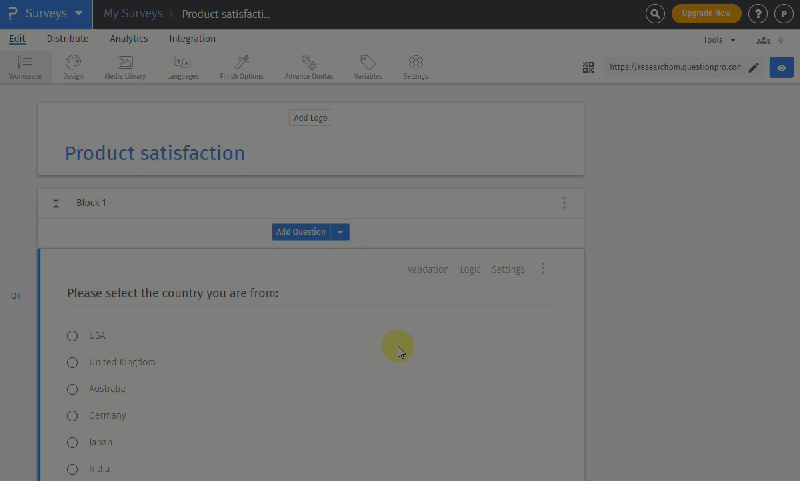The image size is (800, 481).
Task: Select the USA radio option
Action: click(x=72, y=336)
